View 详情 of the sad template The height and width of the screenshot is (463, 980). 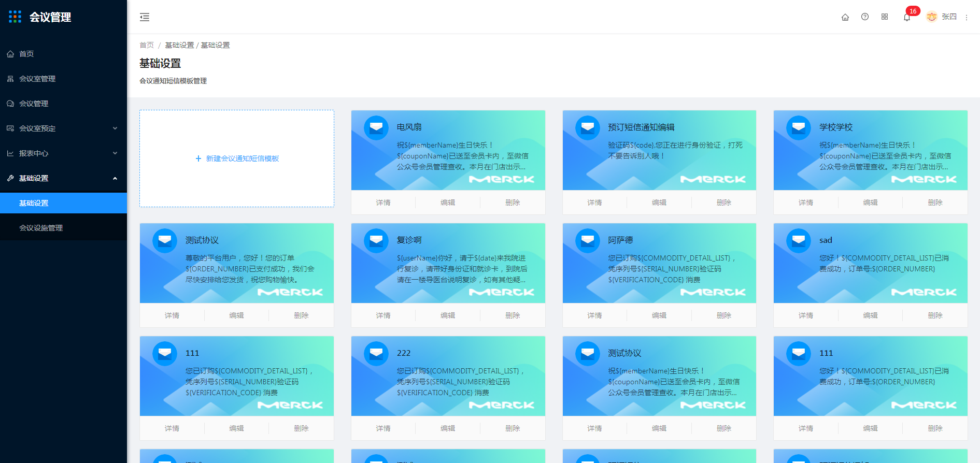point(806,315)
